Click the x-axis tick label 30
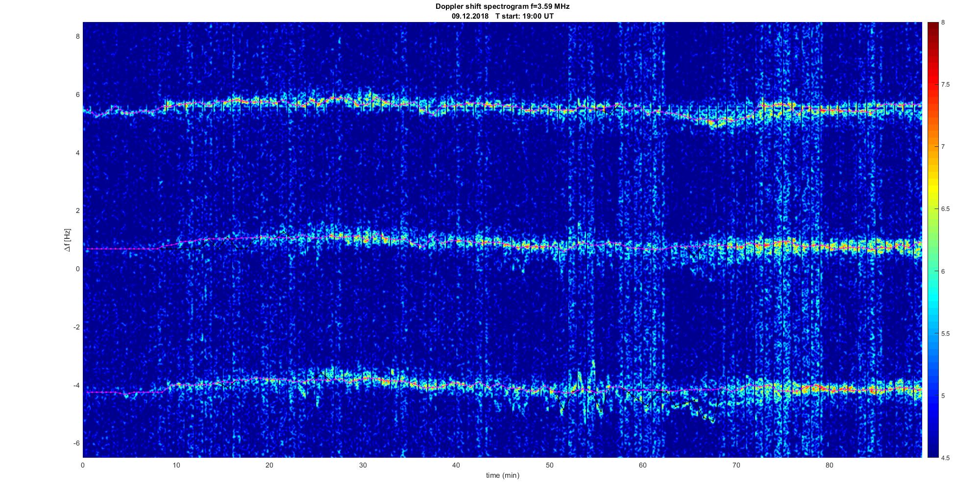980x491 pixels. click(x=363, y=465)
